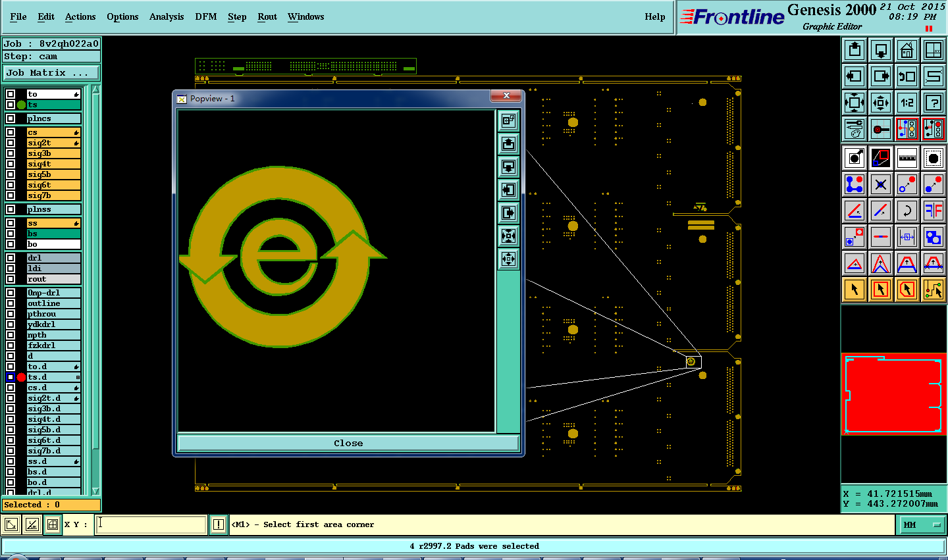Toggle checkbox for layer 'plnss'
948x560 pixels.
11,209
